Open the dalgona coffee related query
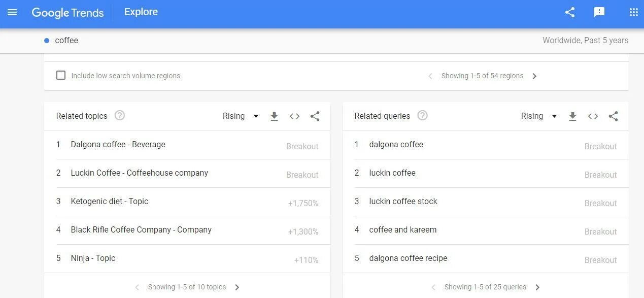The image size is (644, 298). [396, 144]
